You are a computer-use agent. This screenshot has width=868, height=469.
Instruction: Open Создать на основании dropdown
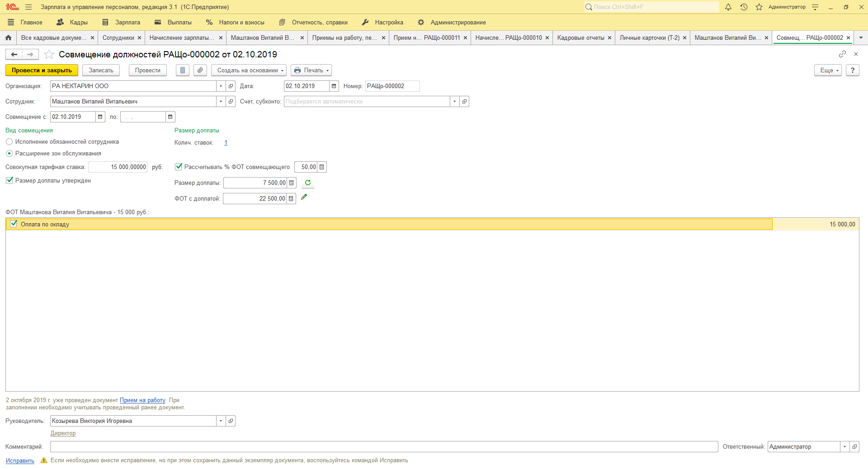pos(249,70)
